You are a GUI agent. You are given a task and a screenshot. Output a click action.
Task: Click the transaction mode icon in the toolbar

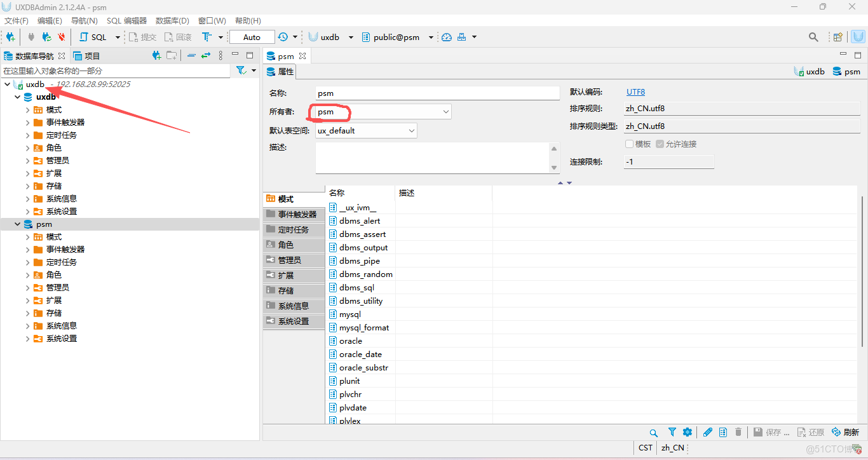tap(207, 37)
